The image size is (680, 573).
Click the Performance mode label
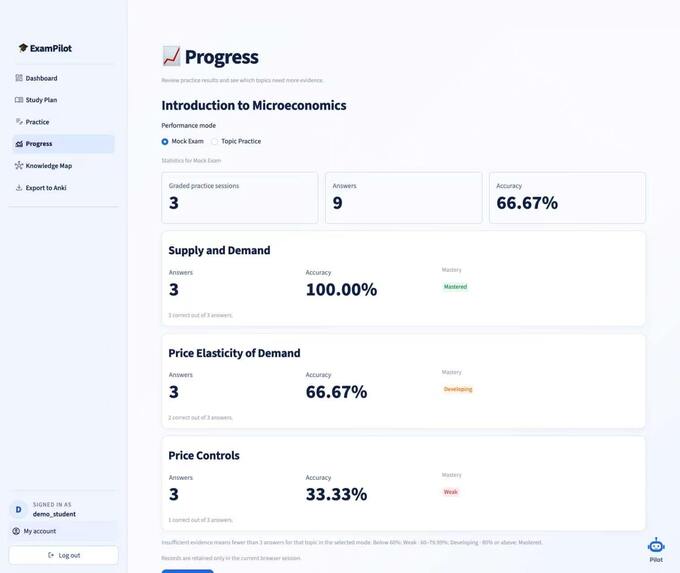pyautogui.click(x=189, y=125)
